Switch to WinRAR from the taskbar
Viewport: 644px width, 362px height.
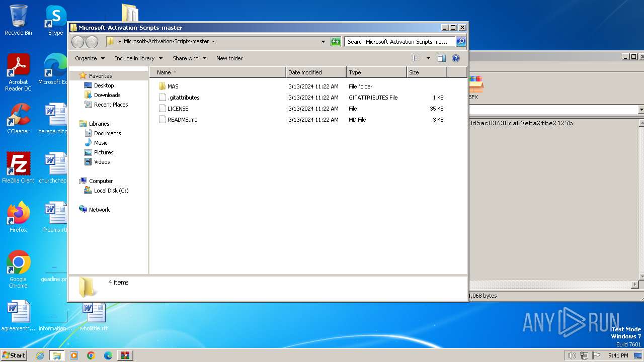(x=125, y=355)
